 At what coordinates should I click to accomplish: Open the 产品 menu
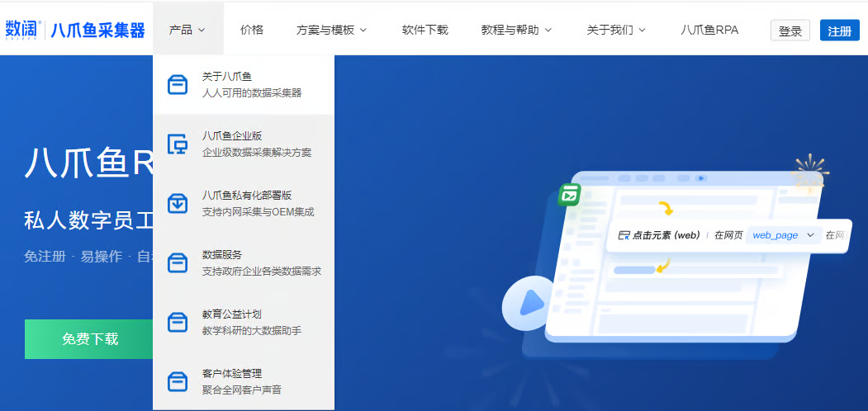click(x=187, y=30)
